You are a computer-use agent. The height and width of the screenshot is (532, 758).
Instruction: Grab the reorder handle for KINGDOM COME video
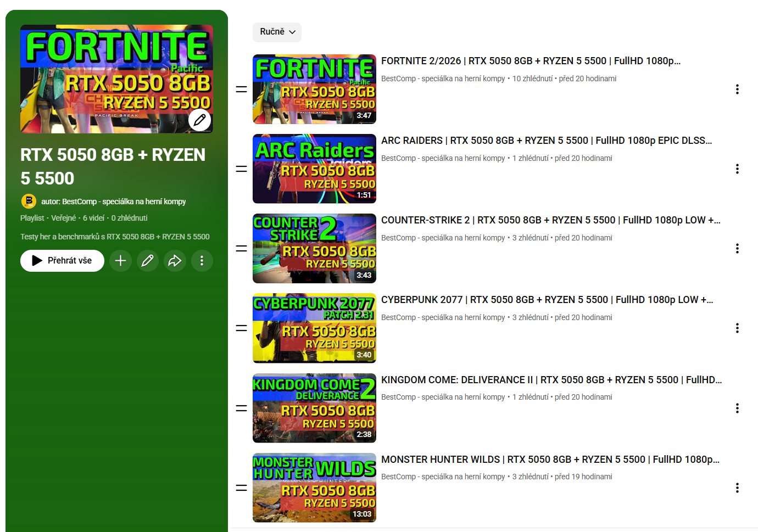coord(241,408)
